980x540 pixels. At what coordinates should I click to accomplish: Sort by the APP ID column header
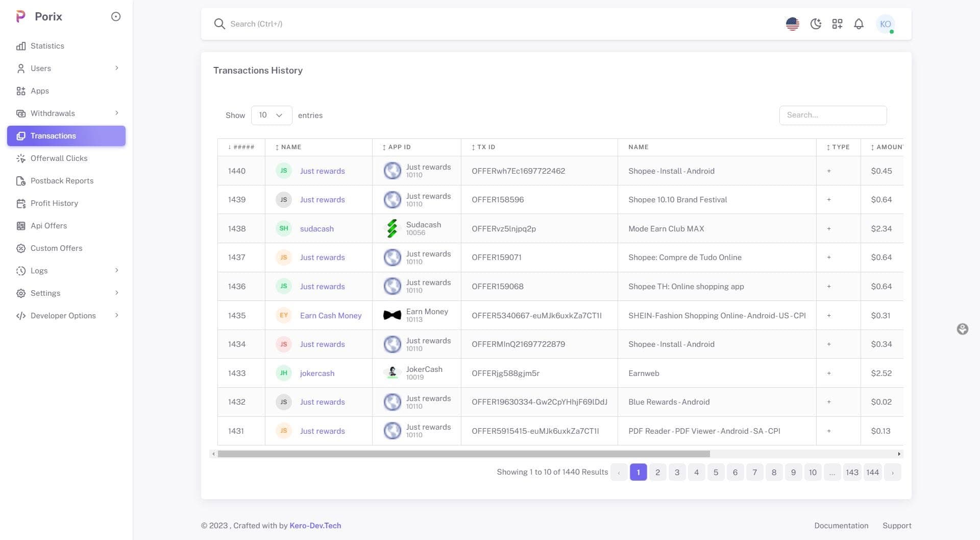[416, 147]
